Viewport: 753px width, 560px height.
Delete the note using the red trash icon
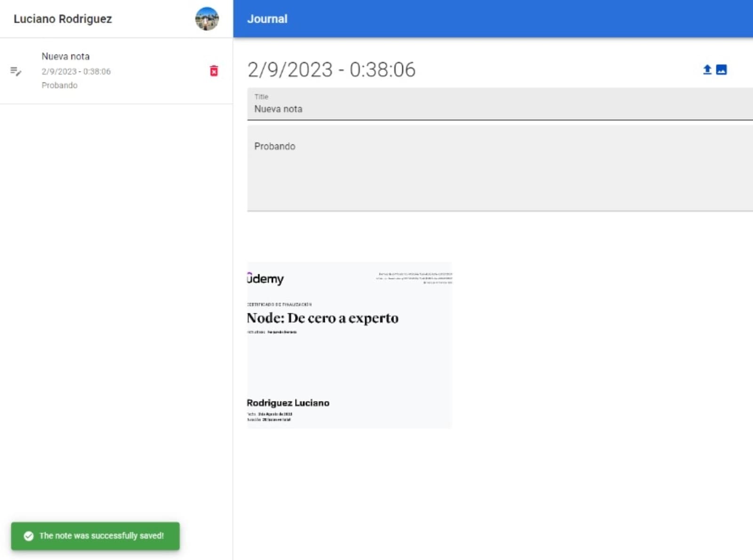click(x=214, y=71)
